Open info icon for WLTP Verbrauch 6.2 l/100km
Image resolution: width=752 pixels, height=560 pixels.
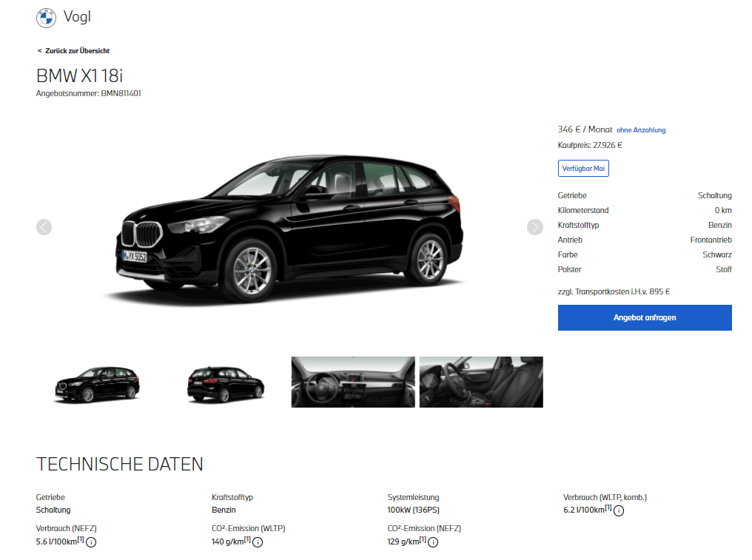point(619,511)
